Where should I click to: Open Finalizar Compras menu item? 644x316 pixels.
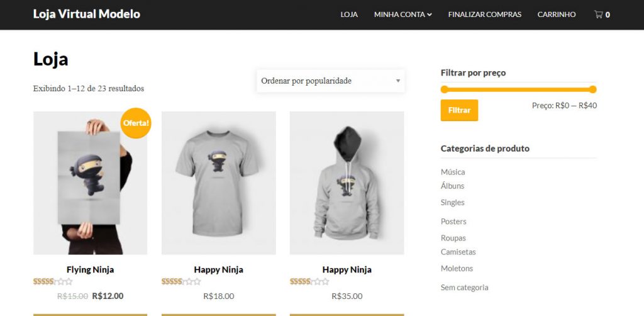coord(485,14)
